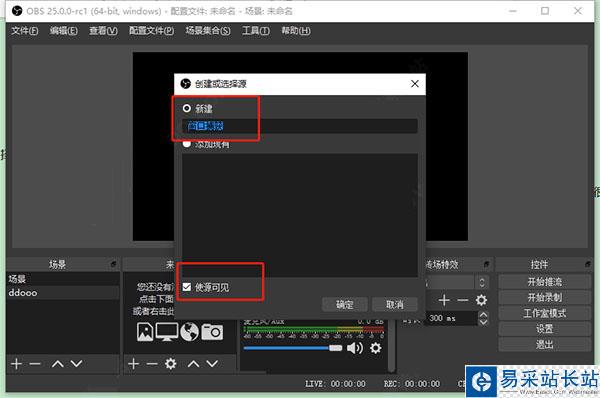This screenshot has width=600, height=398.
Task: Add a scene with the plus icon
Action: (x=16, y=364)
